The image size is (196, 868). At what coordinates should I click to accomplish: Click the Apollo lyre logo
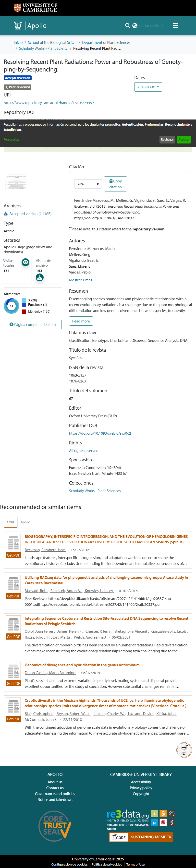pyautogui.click(x=18, y=26)
